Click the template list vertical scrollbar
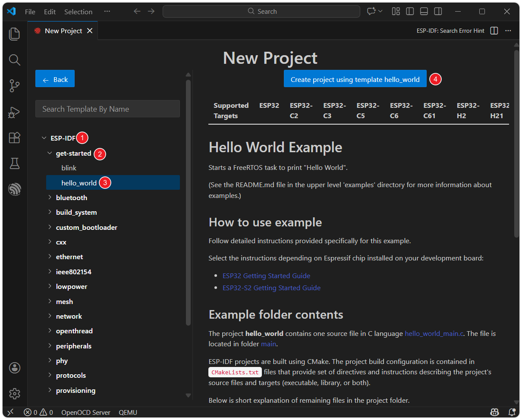Screen dimensions: 522x420 click(188, 203)
